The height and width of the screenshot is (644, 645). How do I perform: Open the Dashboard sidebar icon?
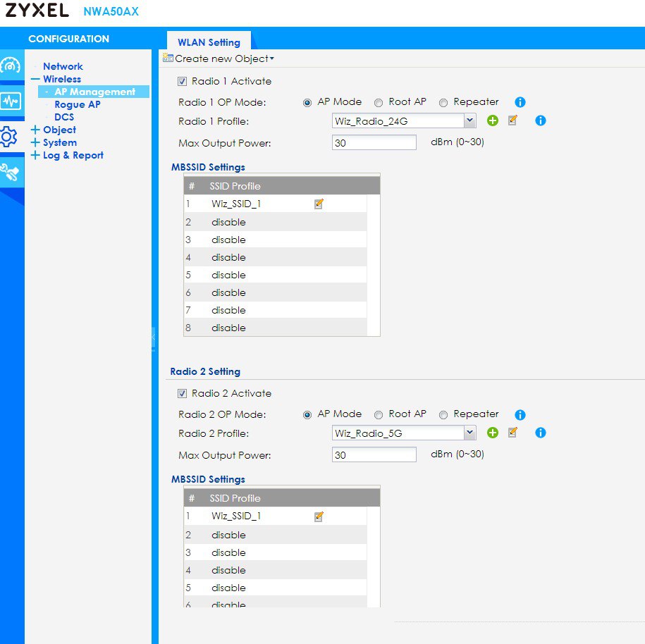11,66
